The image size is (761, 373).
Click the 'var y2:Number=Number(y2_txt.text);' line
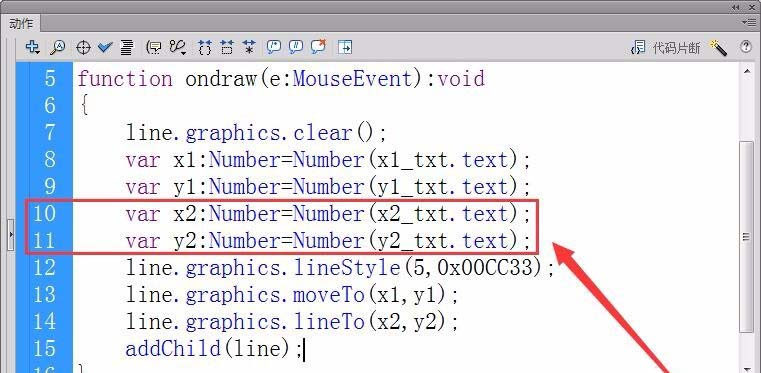(329, 241)
